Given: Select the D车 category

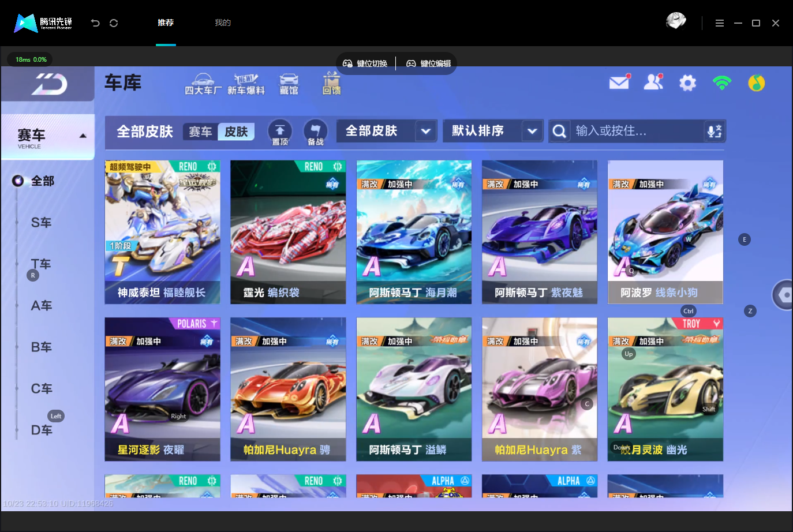Looking at the screenshot, I should (41, 430).
